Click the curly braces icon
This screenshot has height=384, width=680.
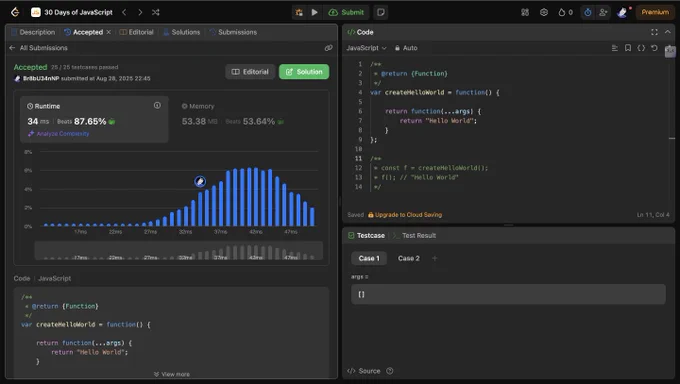tap(641, 48)
